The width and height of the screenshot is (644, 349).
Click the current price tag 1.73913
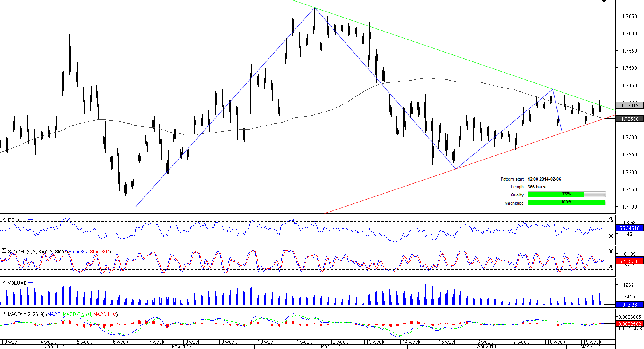coord(630,105)
